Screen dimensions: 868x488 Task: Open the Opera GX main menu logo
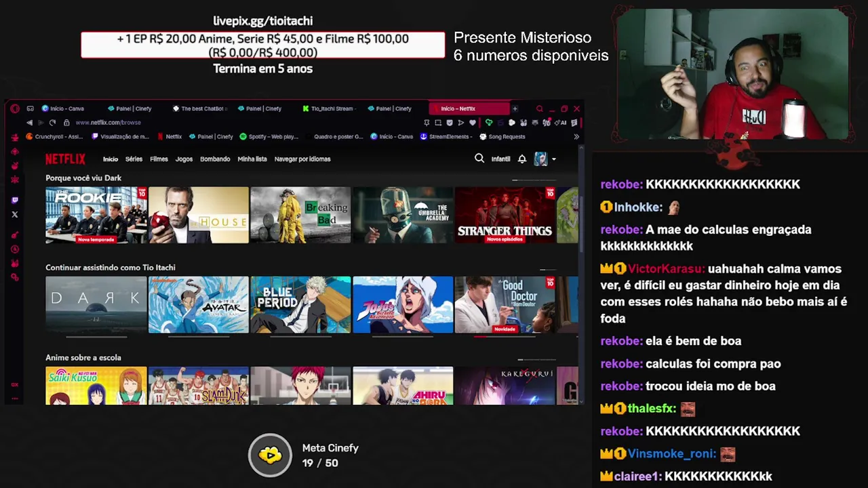tap(15, 108)
